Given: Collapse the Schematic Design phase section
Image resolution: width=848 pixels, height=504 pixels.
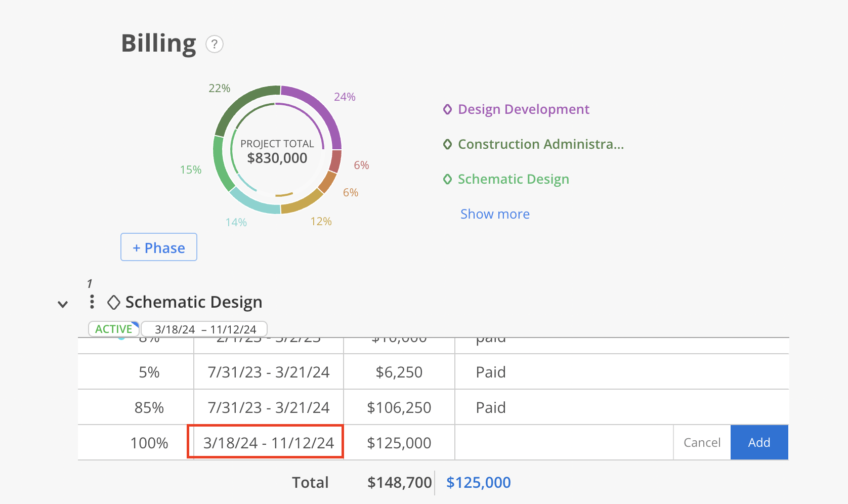Looking at the screenshot, I should tap(63, 304).
